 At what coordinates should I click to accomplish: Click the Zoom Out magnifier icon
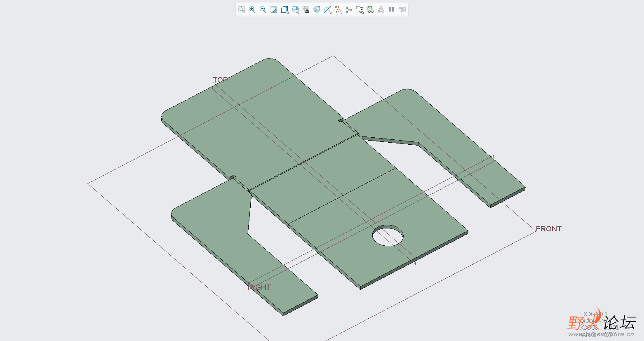click(x=263, y=9)
